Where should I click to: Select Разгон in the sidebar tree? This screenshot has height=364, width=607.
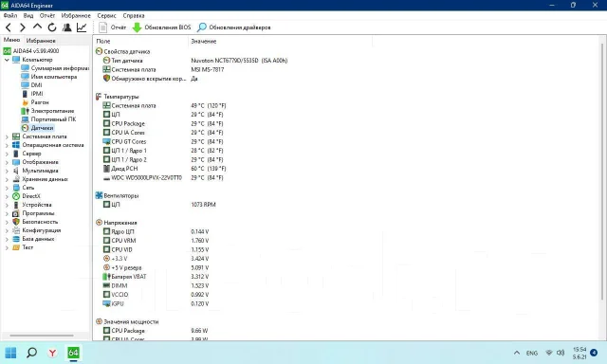point(40,102)
